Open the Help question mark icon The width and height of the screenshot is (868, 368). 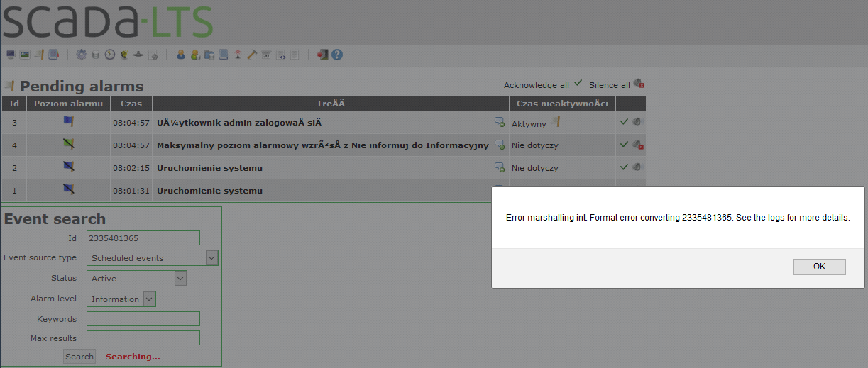point(337,55)
